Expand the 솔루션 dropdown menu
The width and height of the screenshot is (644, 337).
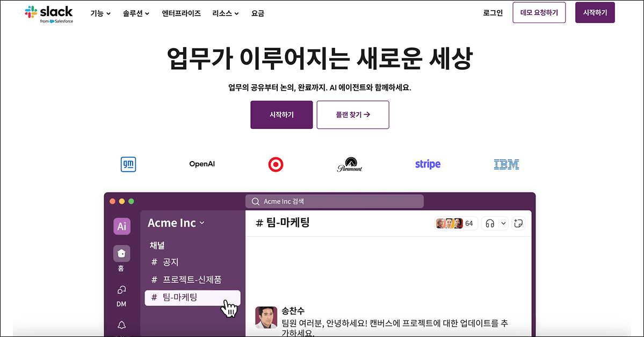tap(136, 13)
